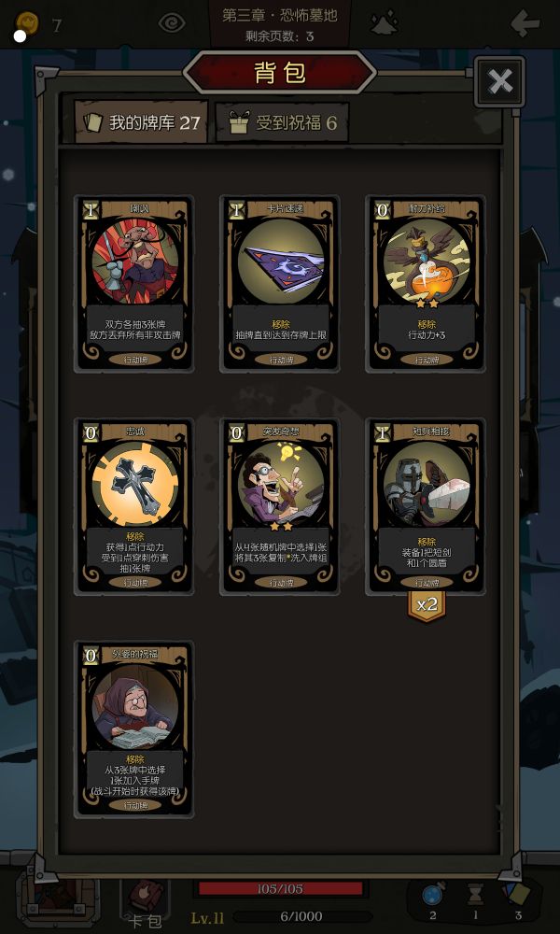Click the campfire icon in top bar

pos(385,22)
